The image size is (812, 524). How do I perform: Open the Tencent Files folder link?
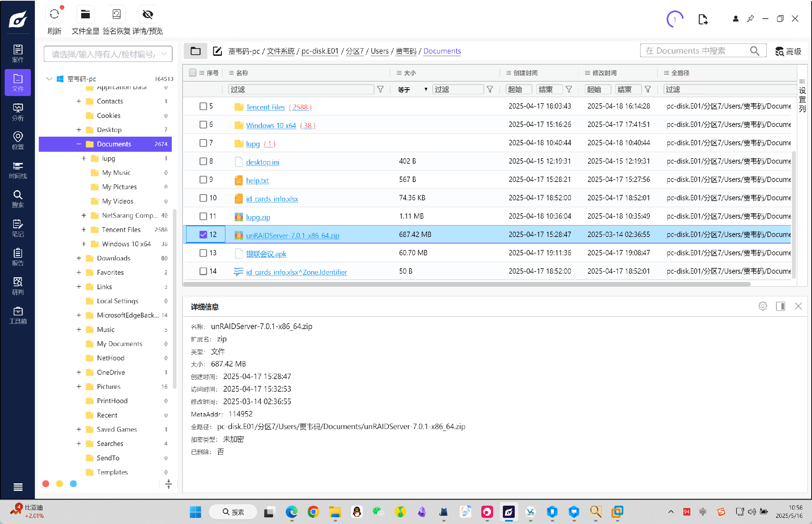265,107
